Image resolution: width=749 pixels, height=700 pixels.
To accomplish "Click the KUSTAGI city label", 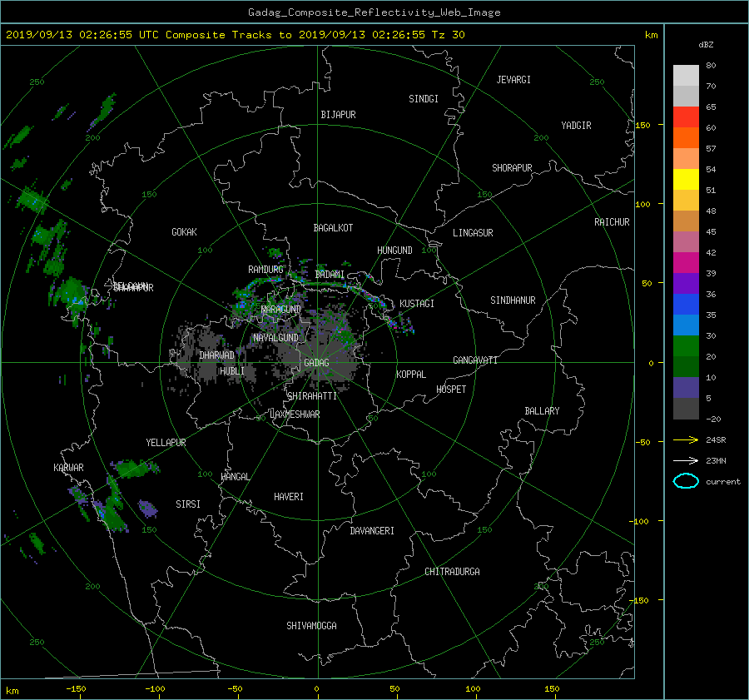I will pyautogui.click(x=417, y=304).
